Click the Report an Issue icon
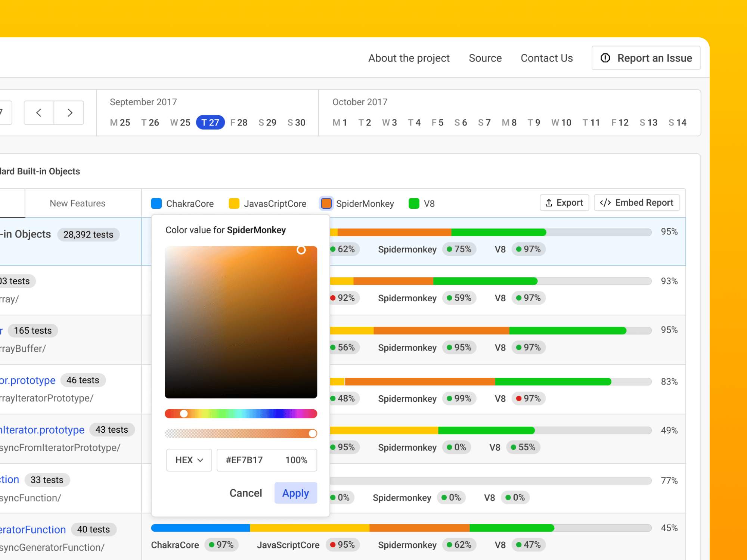This screenshot has height=560, width=747. (605, 57)
